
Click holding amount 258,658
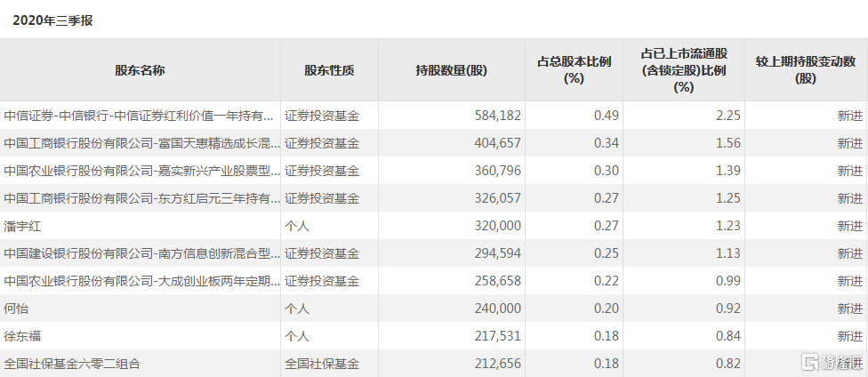498,281
